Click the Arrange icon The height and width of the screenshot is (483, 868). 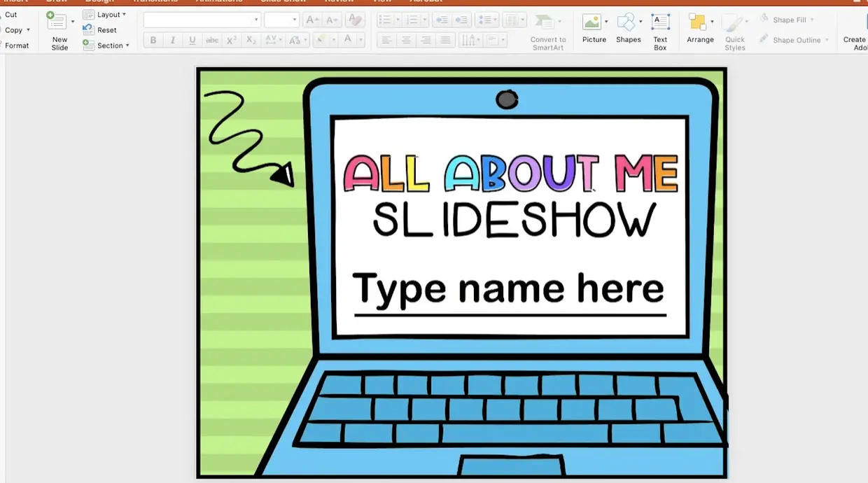click(697, 22)
